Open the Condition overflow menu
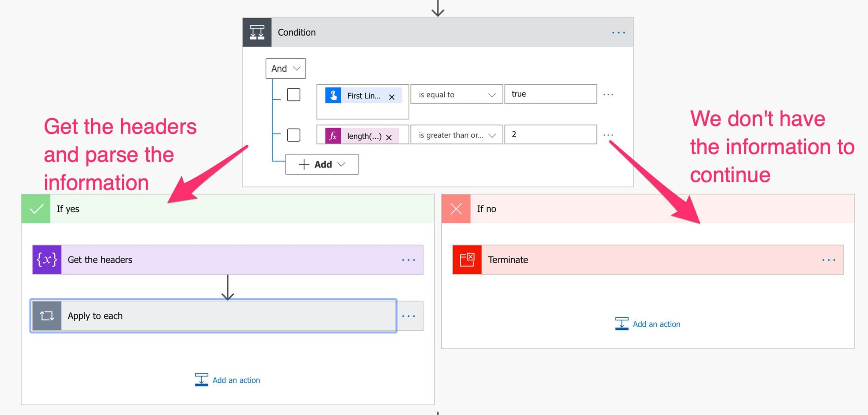 click(618, 32)
